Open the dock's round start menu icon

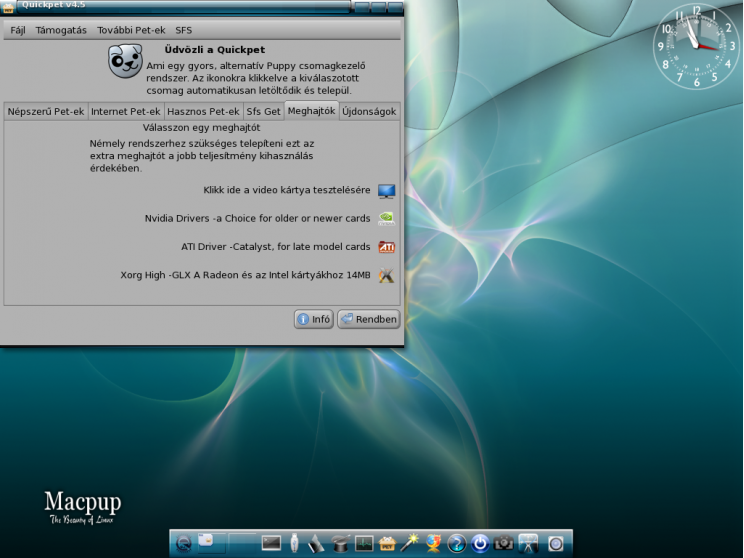[x=184, y=543]
